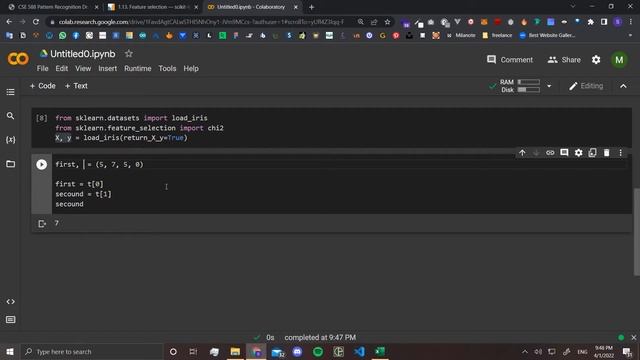The width and height of the screenshot is (640, 360).
Task: Open the Tools menu
Action: click(167, 69)
